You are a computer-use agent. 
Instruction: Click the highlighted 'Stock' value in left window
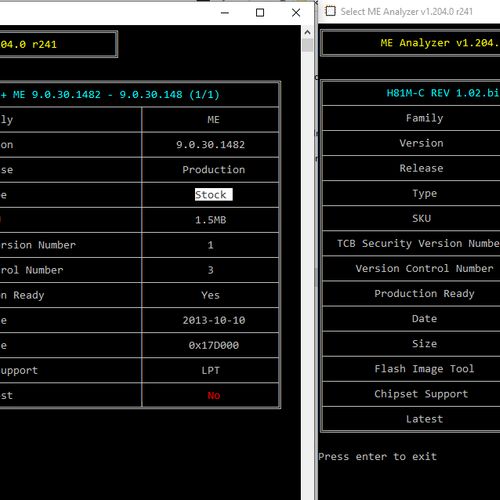coord(214,195)
